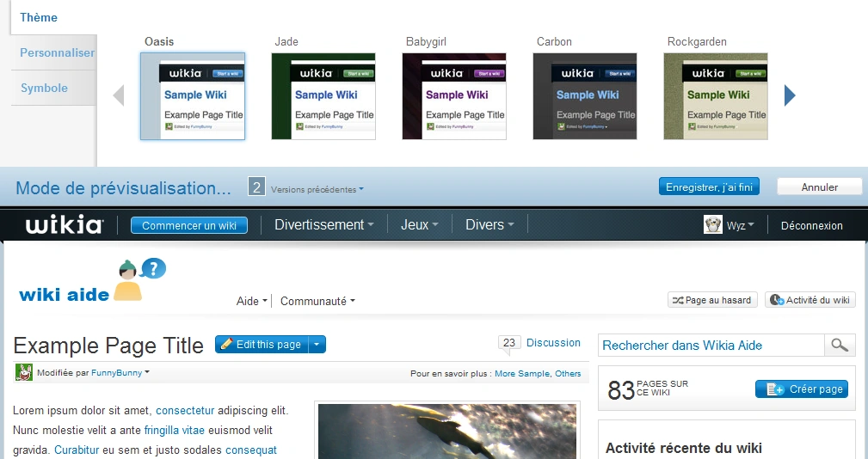Click the FunnyBunny avatar below page title
Screen dimensions: 868x459
(24, 373)
